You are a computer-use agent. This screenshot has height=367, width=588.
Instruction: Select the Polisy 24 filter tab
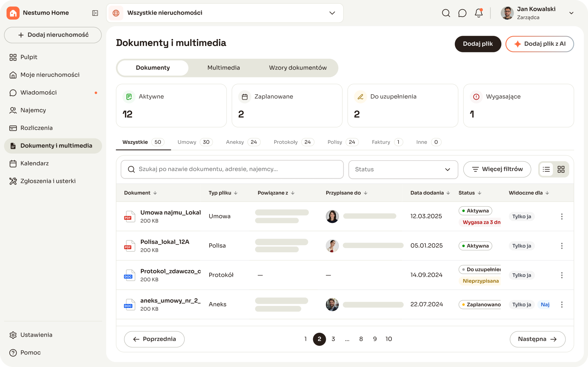tap(343, 142)
